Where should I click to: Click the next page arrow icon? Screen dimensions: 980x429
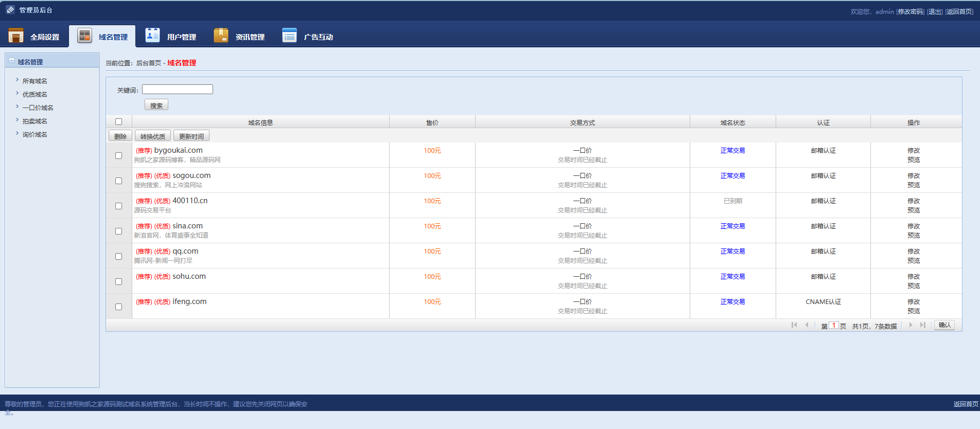pos(911,325)
